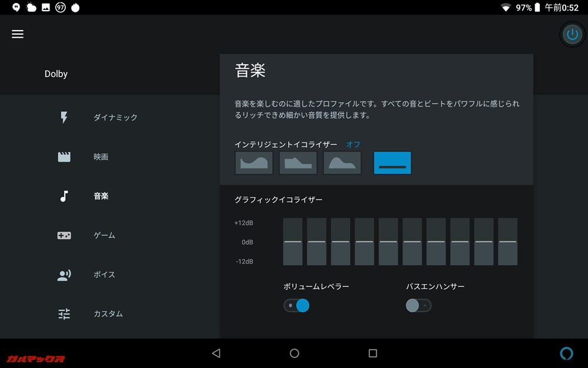The image size is (588, 368).
Task: Open the カスタム custom equalizer icon
Action: pos(64,314)
